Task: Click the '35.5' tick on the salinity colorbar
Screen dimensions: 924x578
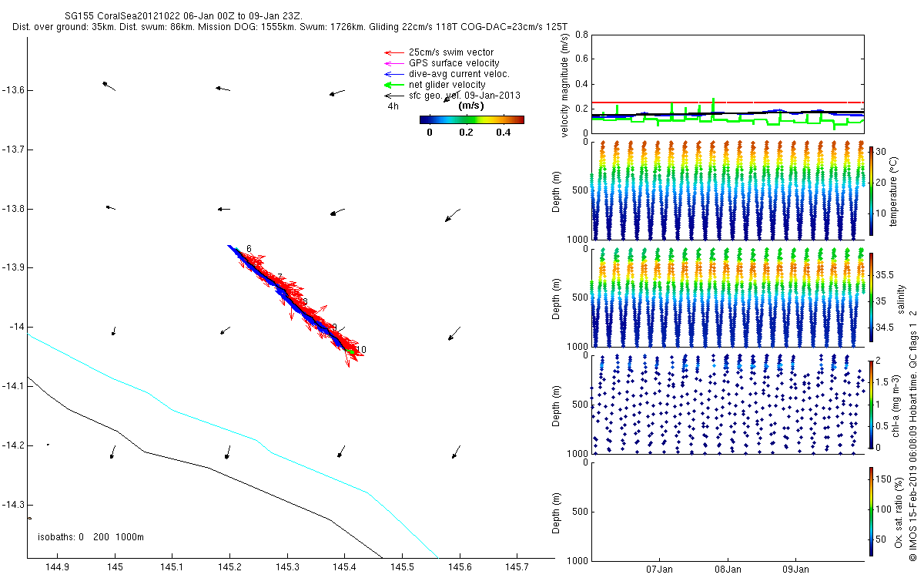Action: coord(884,274)
